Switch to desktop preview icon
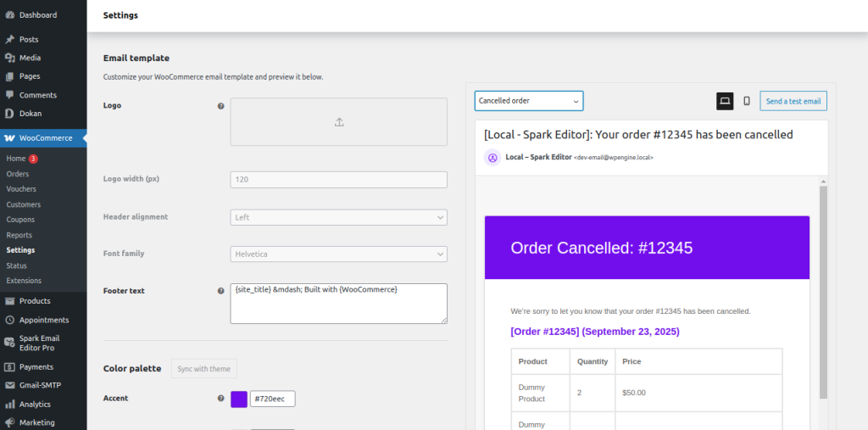 (725, 101)
